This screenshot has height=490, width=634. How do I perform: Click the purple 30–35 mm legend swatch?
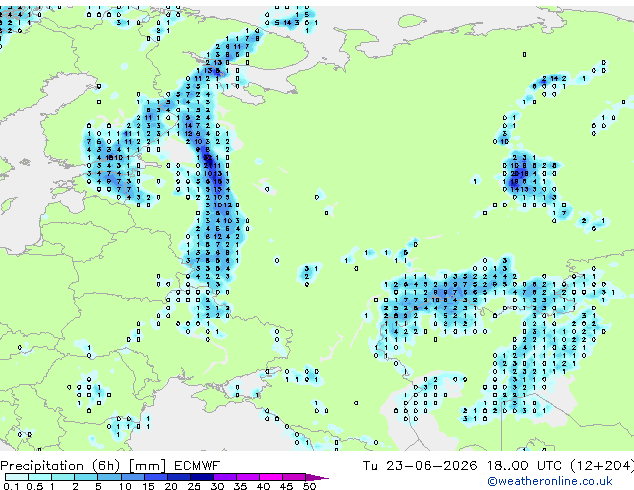pyautogui.click(x=225, y=477)
